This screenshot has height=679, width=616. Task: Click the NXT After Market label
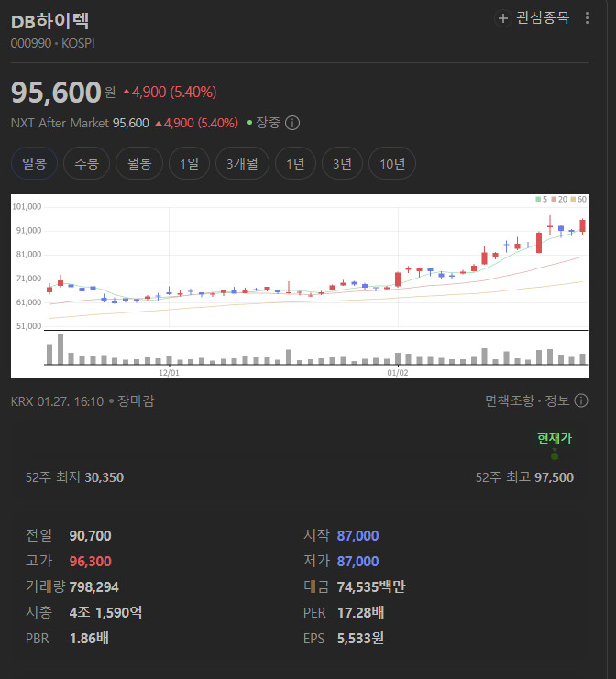(x=60, y=123)
